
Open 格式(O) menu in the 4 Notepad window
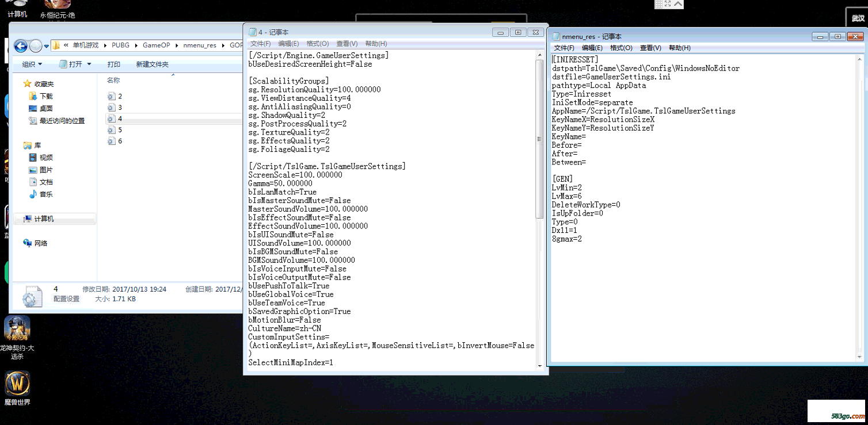coord(317,44)
